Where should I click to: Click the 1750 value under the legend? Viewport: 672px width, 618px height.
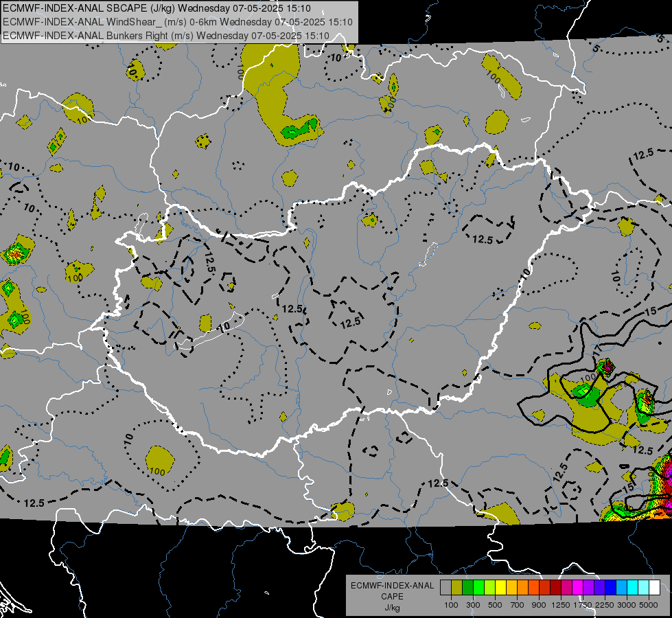583,605
